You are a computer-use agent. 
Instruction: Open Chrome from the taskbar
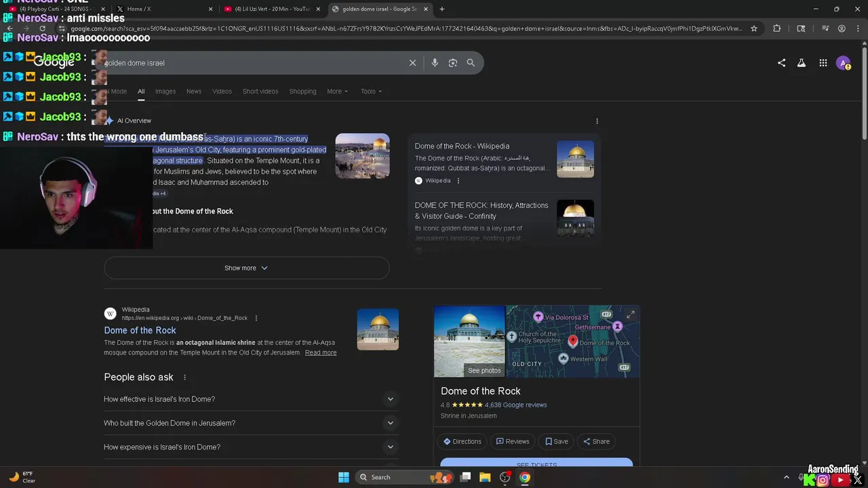(525, 477)
